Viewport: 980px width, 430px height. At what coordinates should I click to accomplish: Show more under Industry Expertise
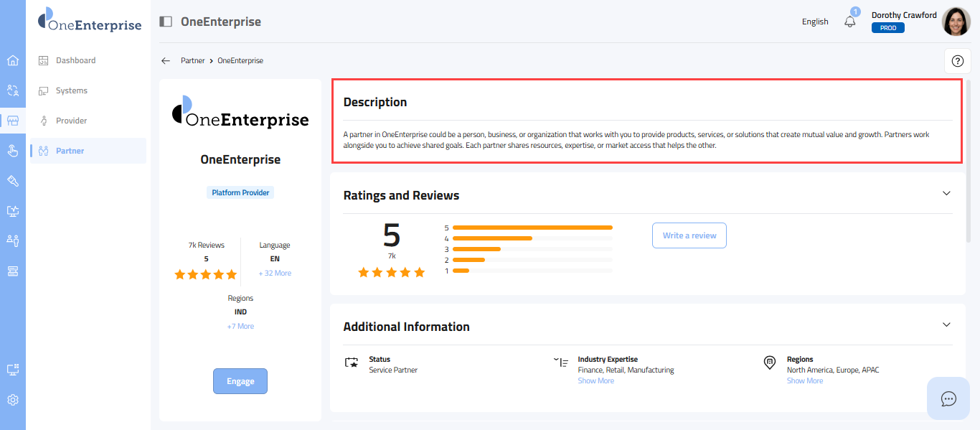coord(595,381)
